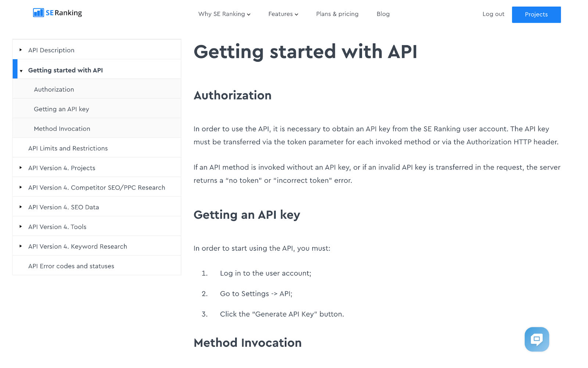Open the live chat widget
The image size is (588, 368).
(x=537, y=339)
